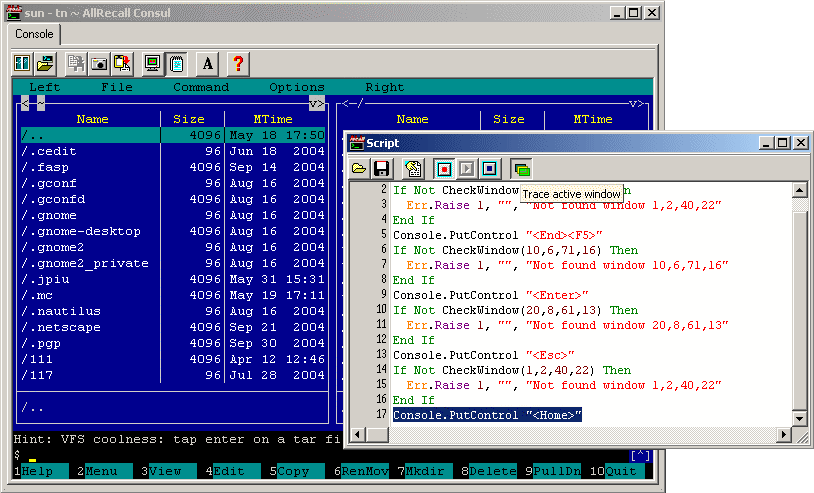Click the font 'A' icon
This screenshot has height=493, width=814.
click(x=208, y=63)
